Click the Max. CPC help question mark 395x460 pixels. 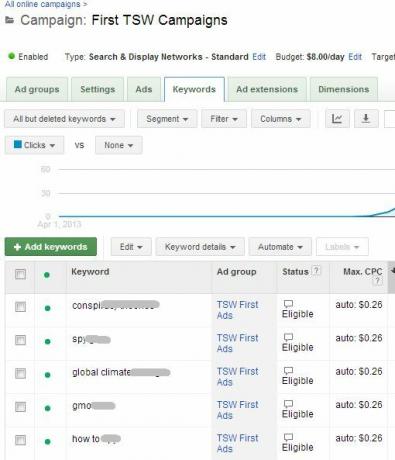pos(377,281)
